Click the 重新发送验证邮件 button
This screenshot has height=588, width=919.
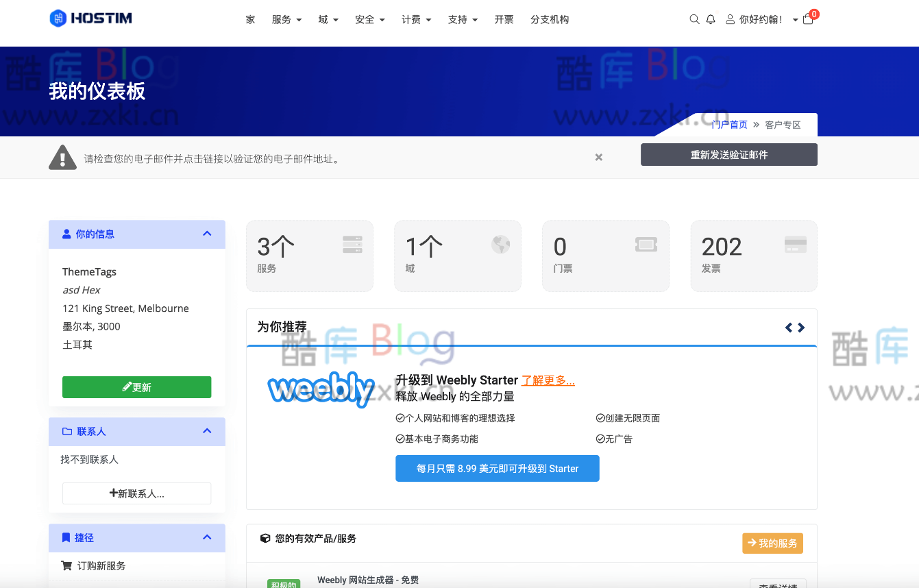(729, 155)
